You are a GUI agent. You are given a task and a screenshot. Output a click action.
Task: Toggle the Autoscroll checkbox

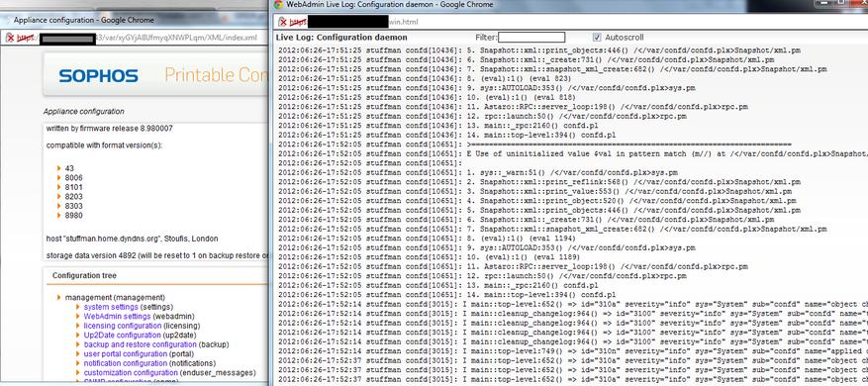coord(596,38)
